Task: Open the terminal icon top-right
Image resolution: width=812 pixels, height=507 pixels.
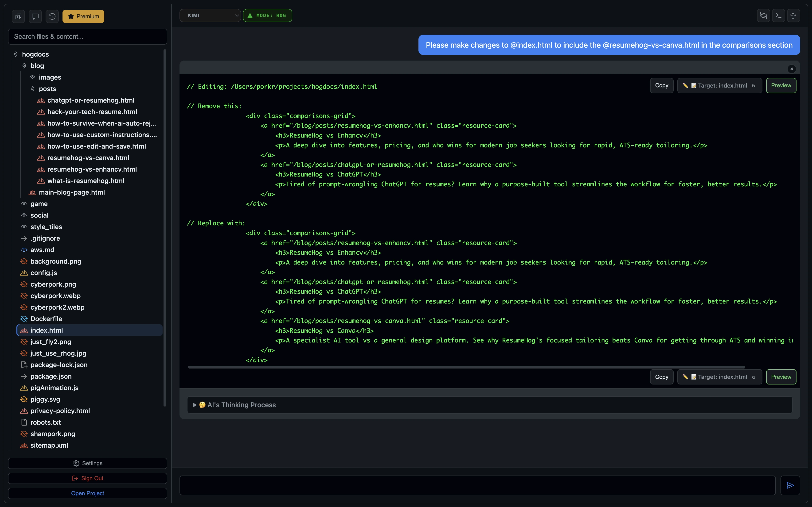Action: pyautogui.click(x=778, y=15)
